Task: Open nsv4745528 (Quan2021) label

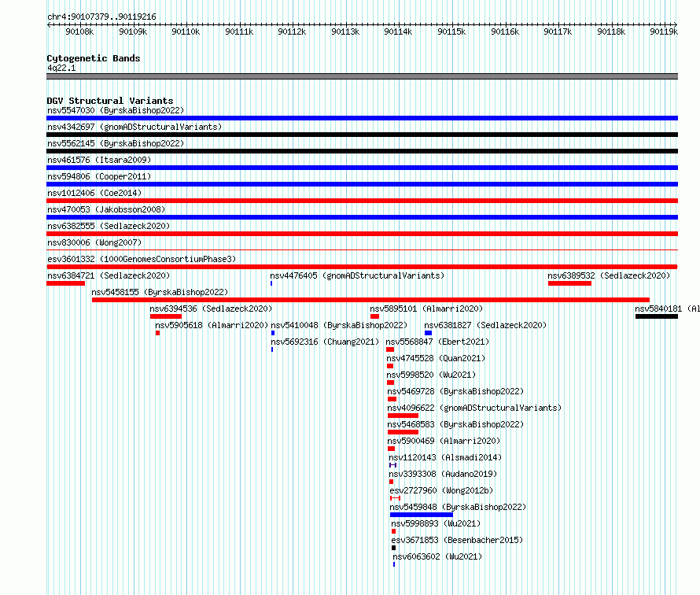Action: coord(437,358)
